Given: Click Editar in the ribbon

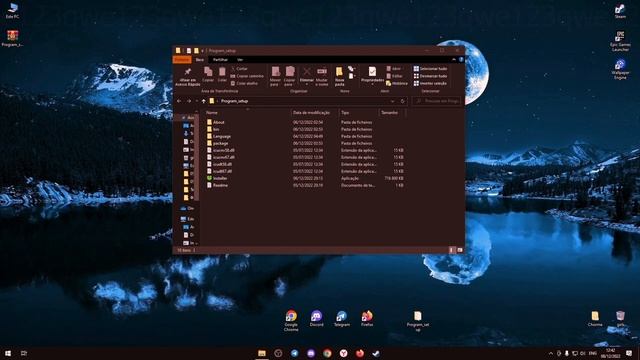Looking at the screenshot, I should pos(394,76).
